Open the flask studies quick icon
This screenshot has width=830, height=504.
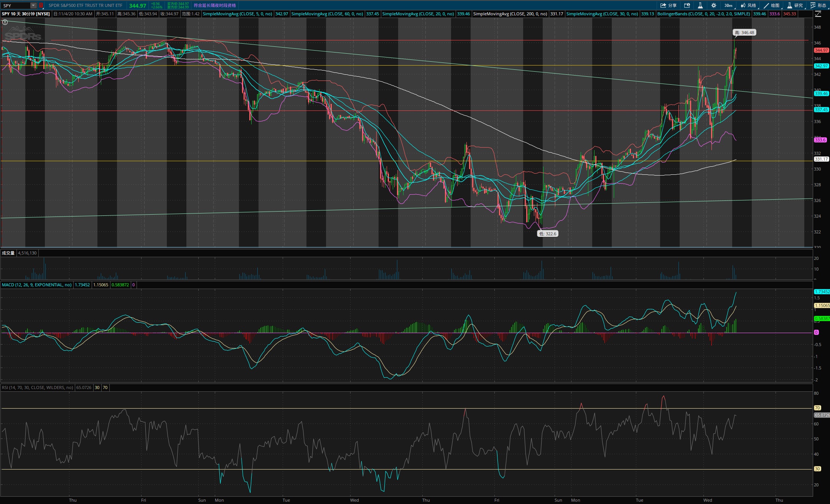[700, 5]
